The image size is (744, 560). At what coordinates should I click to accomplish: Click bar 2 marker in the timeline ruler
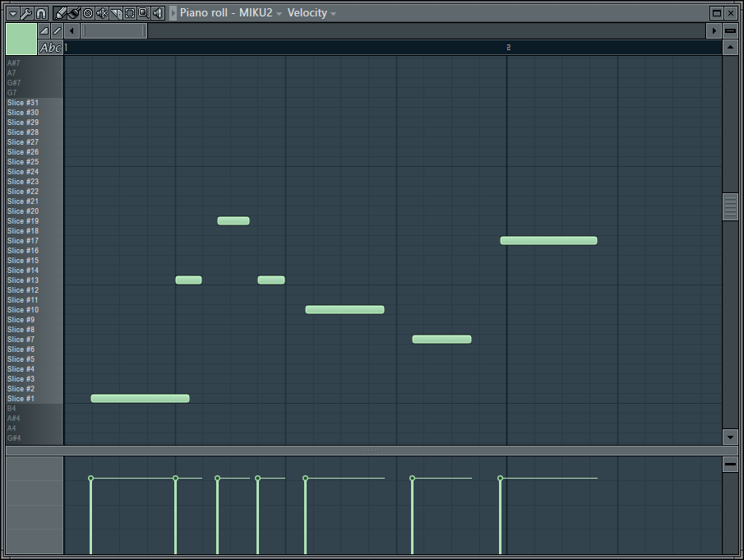point(508,48)
